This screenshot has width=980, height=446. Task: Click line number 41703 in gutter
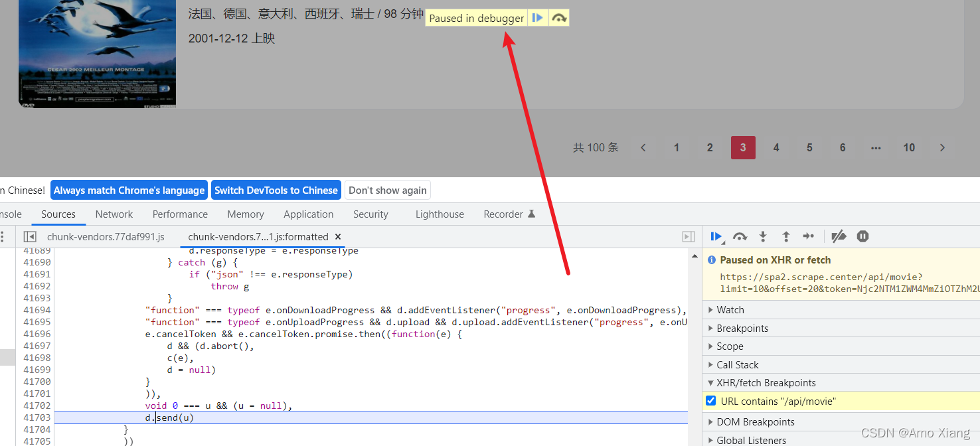tap(37, 417)
